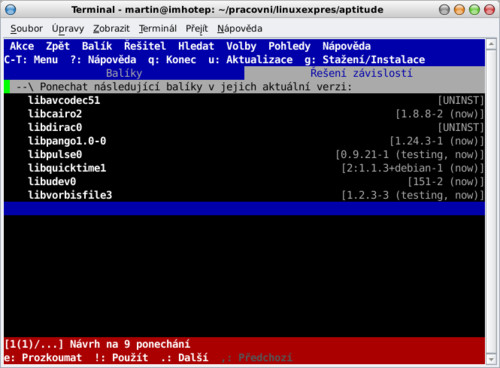Click the terminal vertical scrollbar track
The image size is (500, 368).
point(491,202)
